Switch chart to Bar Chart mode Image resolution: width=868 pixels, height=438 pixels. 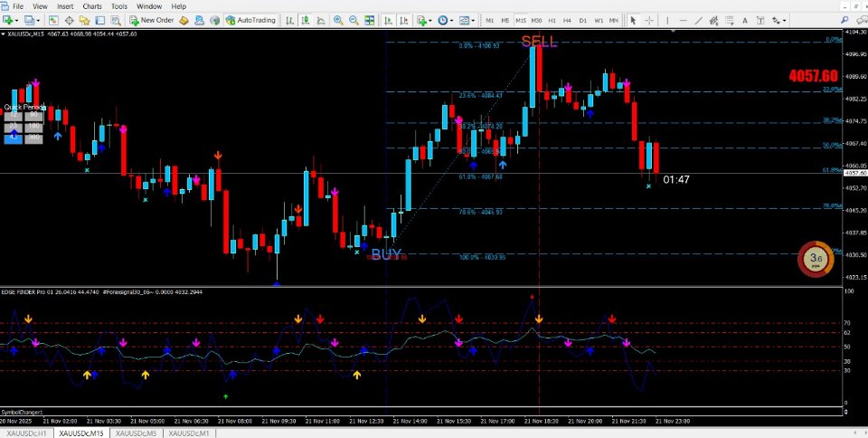coord(289,21)
